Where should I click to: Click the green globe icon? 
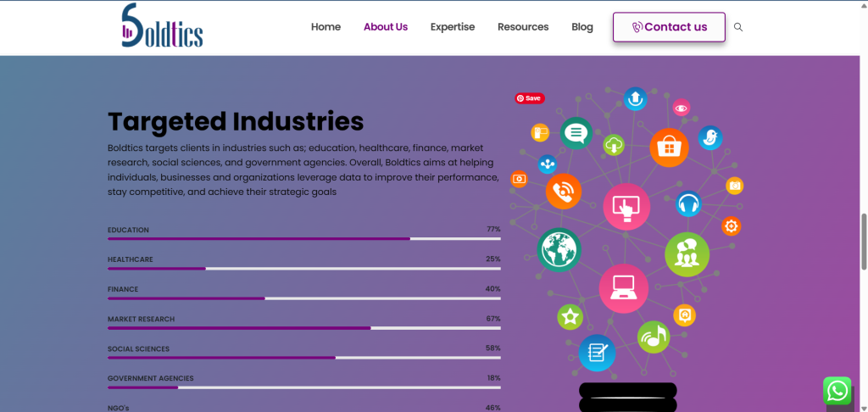tap(559, 250)
